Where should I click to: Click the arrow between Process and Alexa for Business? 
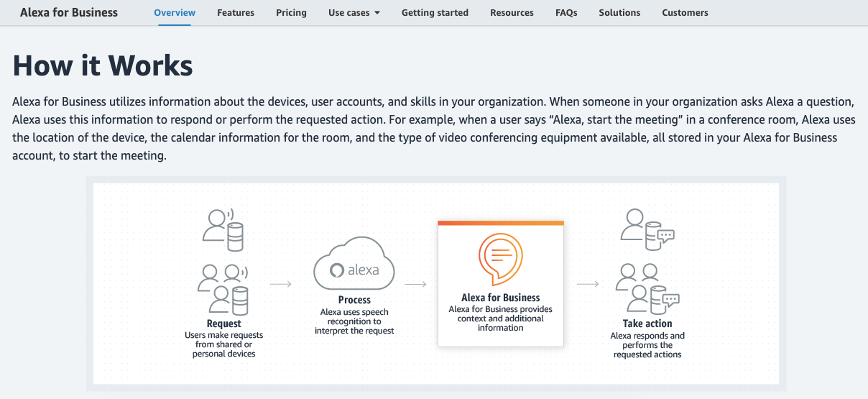tap(416, 284)
